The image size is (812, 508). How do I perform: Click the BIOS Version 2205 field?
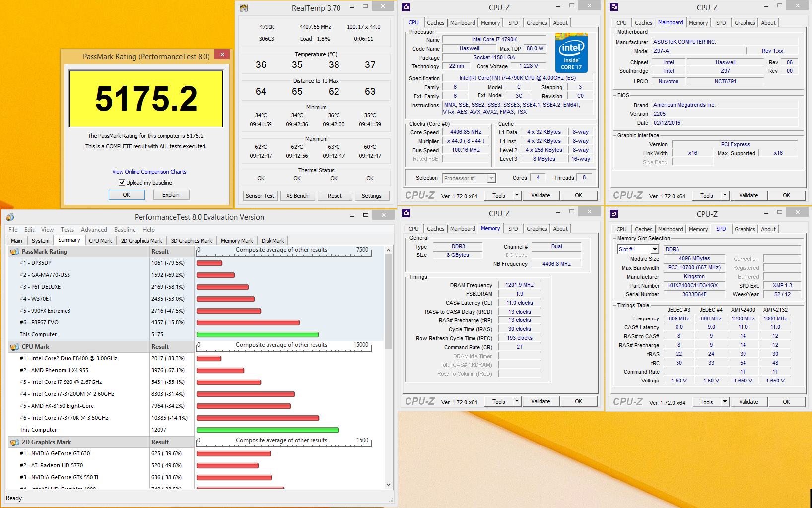(725, 114)
